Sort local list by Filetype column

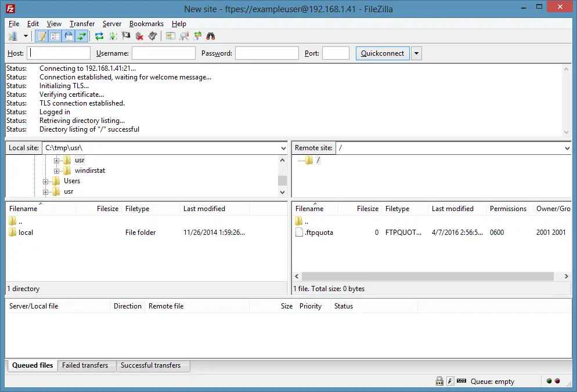pos(151,209)
